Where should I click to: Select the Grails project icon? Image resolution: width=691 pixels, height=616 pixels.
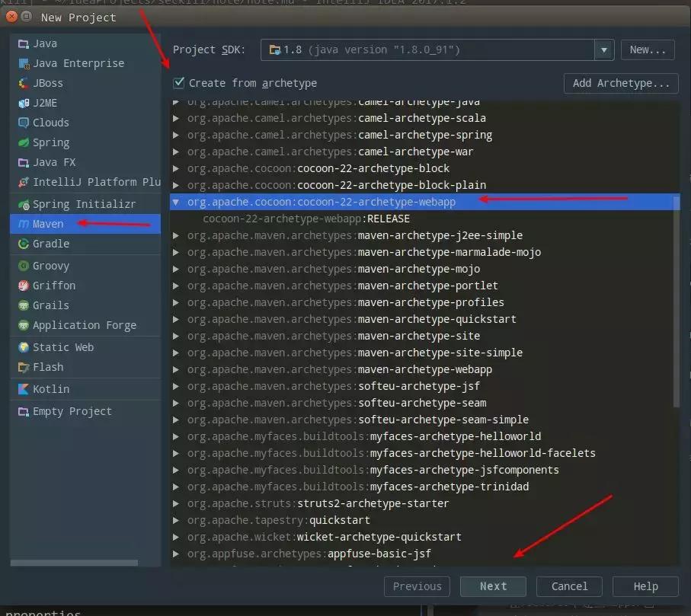click(23, 305)
